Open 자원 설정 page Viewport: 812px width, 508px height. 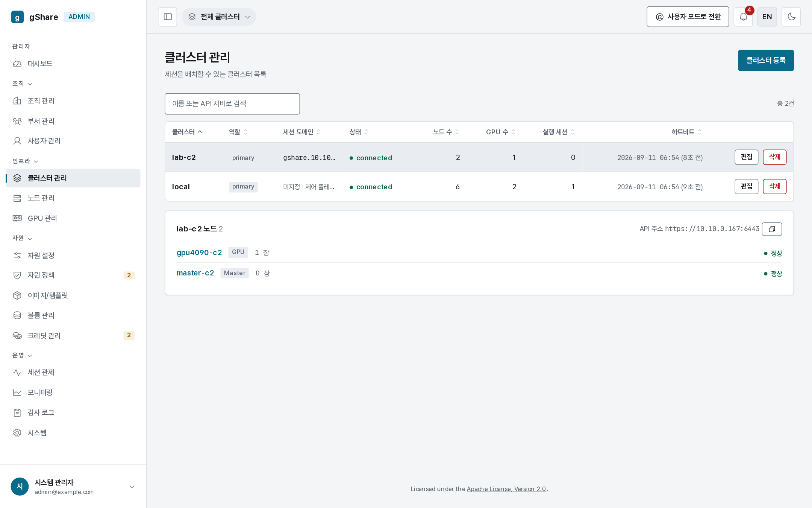click(73, 256)
